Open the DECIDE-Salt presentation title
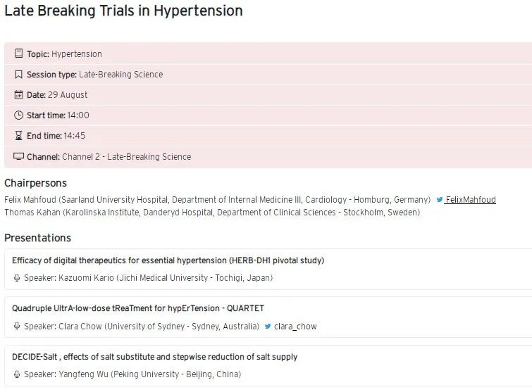Image resolution: width=532 pixels, height=392 pixels. tap(154, 357)
